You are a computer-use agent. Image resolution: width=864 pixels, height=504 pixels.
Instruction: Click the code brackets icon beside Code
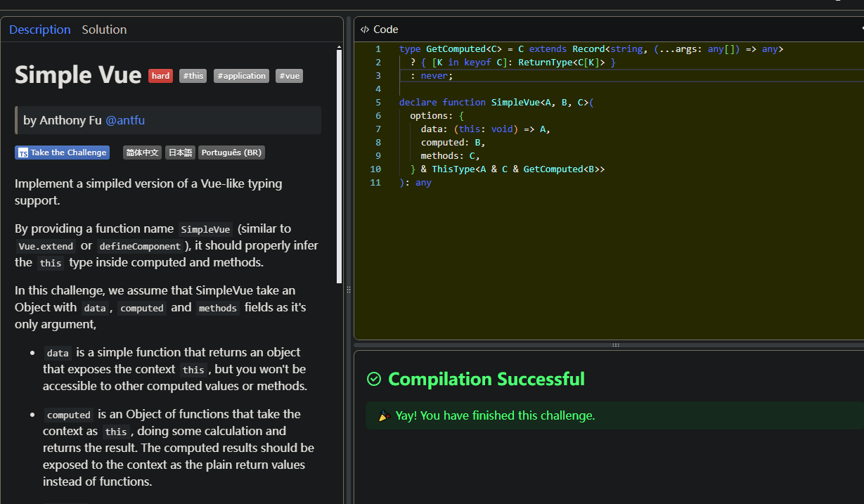[x=364, y=30]
